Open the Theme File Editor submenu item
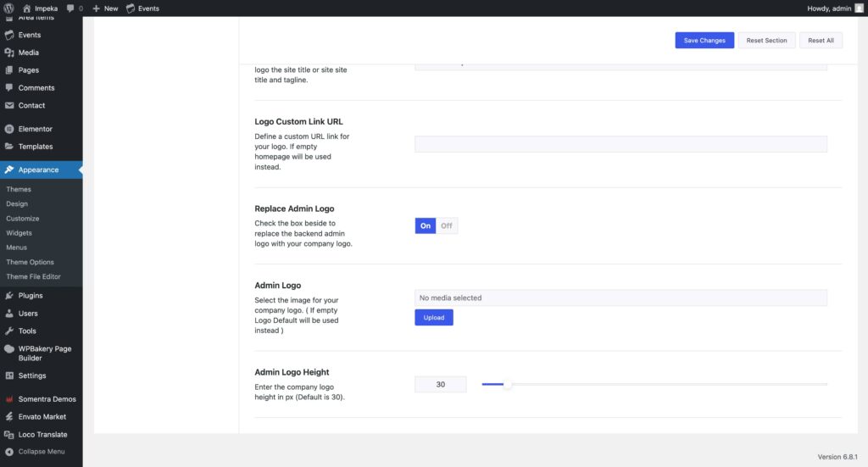The image size is (868, 467). point(33,276)
